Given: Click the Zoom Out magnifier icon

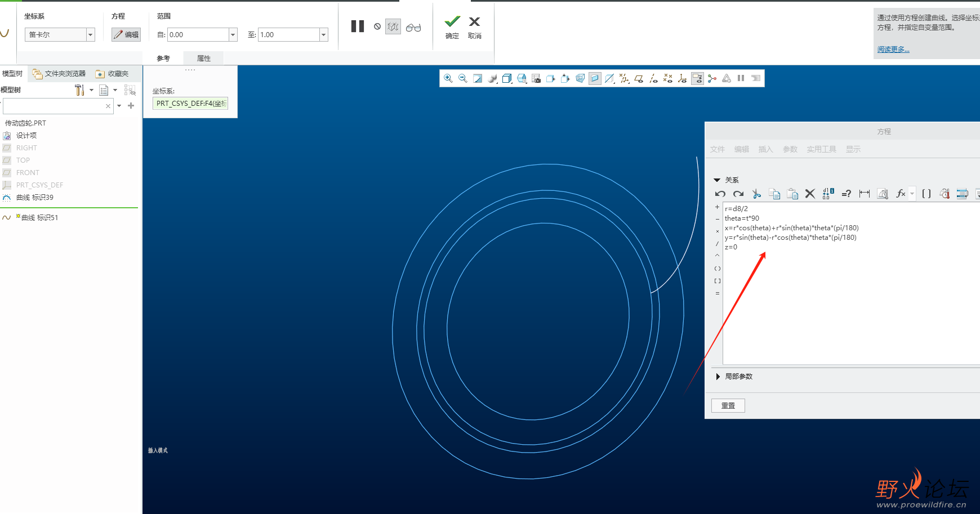Looking at the screenshot, I should [463, 78].
